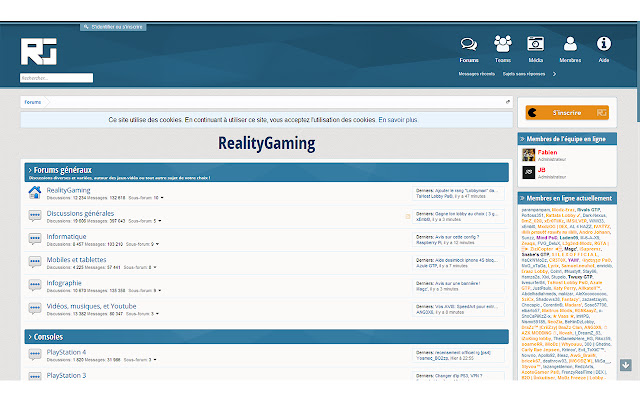
Task: Click the Infographie forum bubble icon
Action: pyautogui.click(x=35, y=285)
